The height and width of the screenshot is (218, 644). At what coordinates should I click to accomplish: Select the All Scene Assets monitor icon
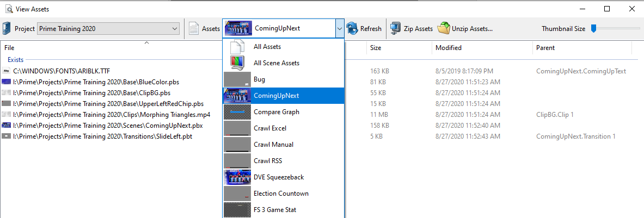click(236, 63)
